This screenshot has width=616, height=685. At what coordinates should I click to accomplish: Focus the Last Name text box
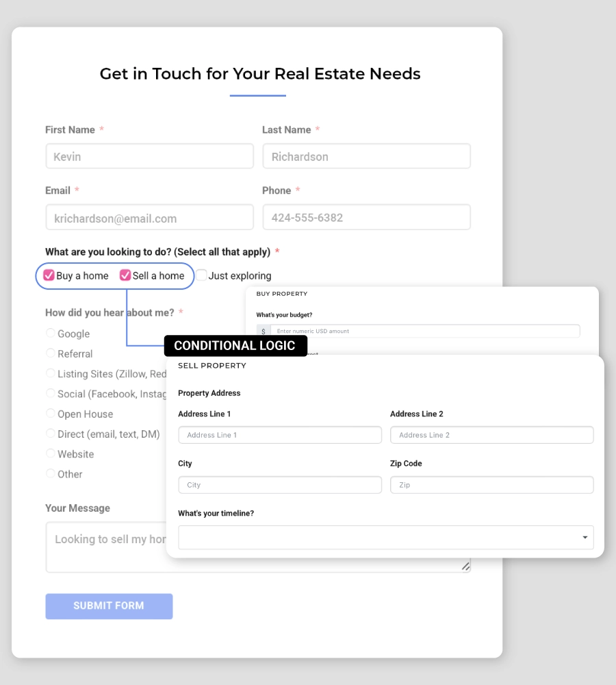(x=366, y=156)
